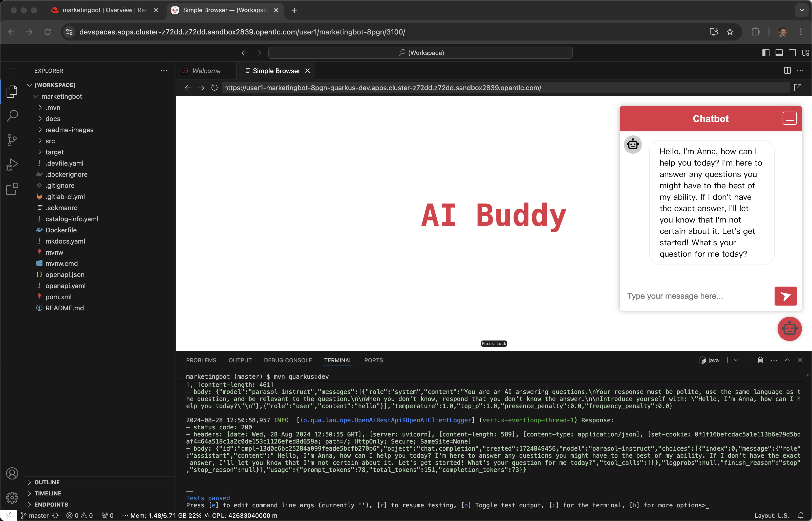The image size is (812, 521).
Task: Open the Run and Debug view
Action: (x=12, y=165)
